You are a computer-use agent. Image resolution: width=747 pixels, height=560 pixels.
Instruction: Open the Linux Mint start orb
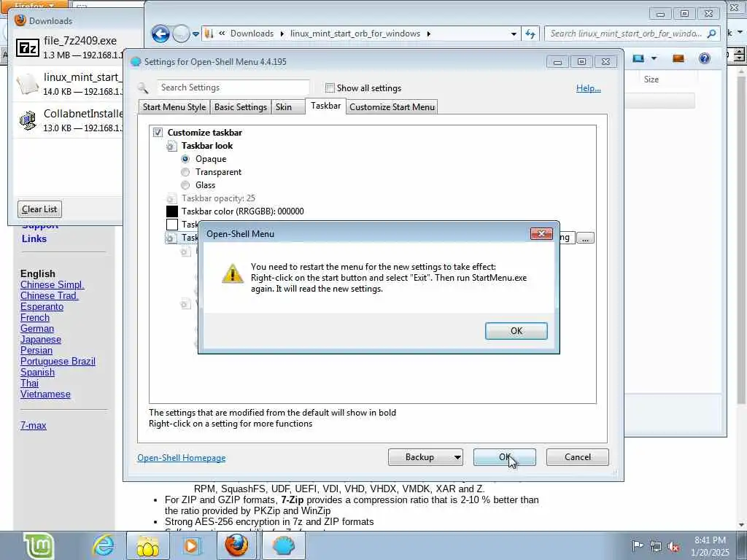point(39,545)
